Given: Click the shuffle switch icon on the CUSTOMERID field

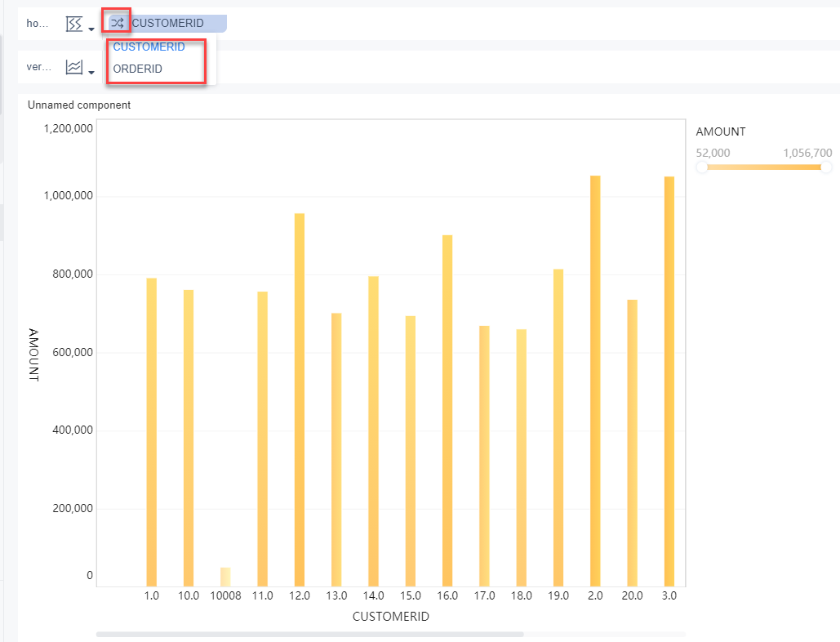Looking at the screenshot, I should [x=118, y=23].
